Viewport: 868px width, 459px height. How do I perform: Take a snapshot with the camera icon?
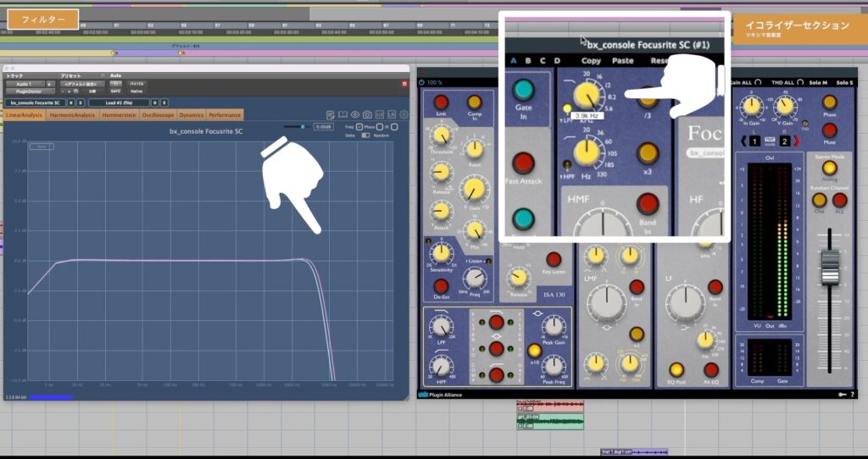367,115
